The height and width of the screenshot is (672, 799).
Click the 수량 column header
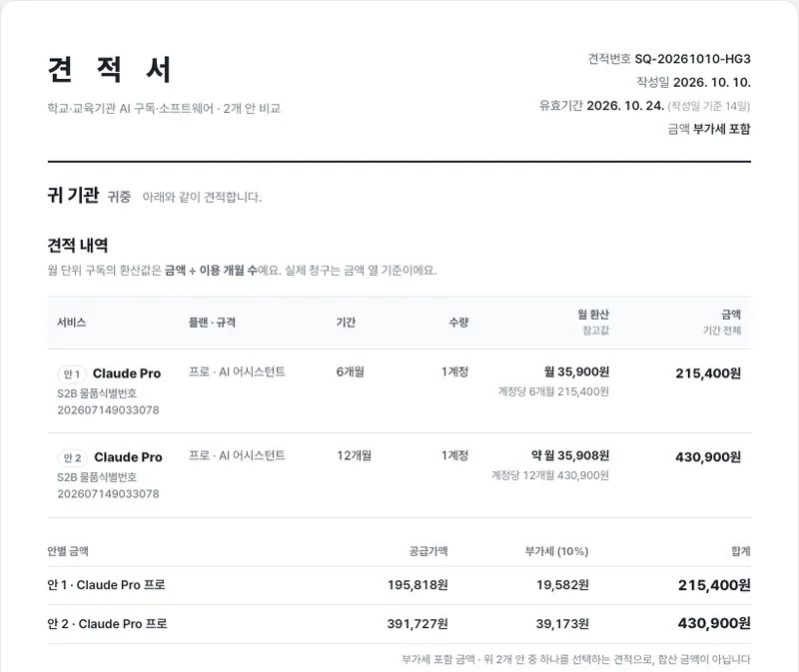[458, 323]
